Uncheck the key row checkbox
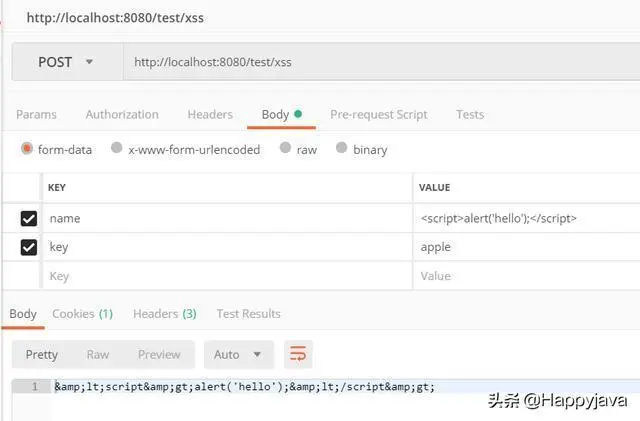The image size is (640, 421). (29, 247)
